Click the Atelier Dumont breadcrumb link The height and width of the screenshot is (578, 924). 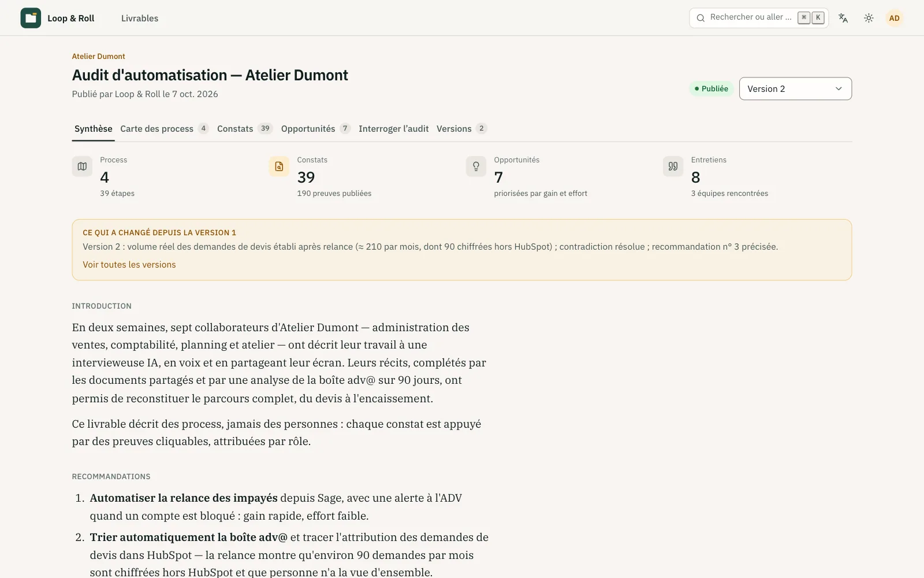[98, 56]
